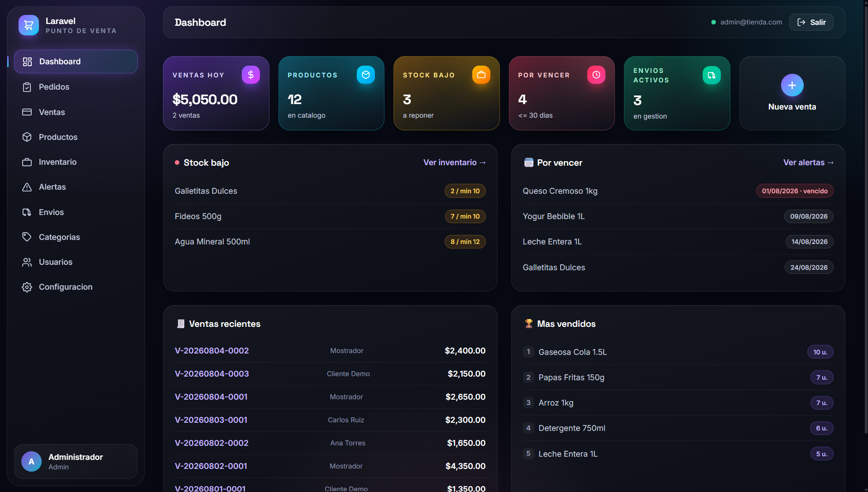Click the Salir logout button
Image resolution: width=868 pixels, height=492 pixels.
(811, 22)
